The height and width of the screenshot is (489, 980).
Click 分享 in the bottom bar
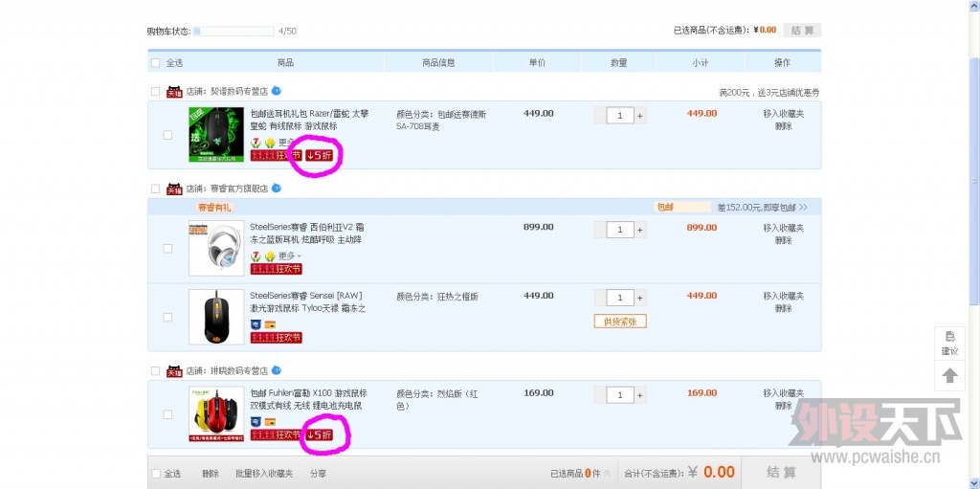318,474
